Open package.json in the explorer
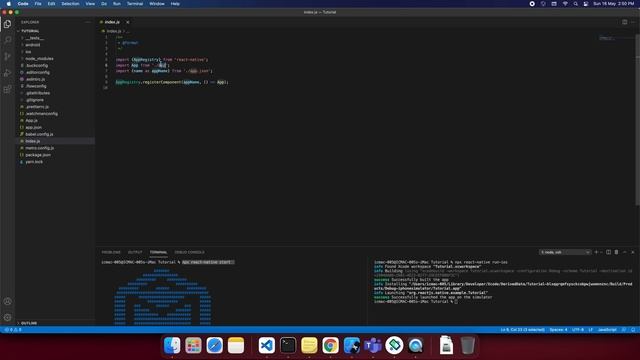The width and height of the screenshot is (640, 360). click(38, 155)
